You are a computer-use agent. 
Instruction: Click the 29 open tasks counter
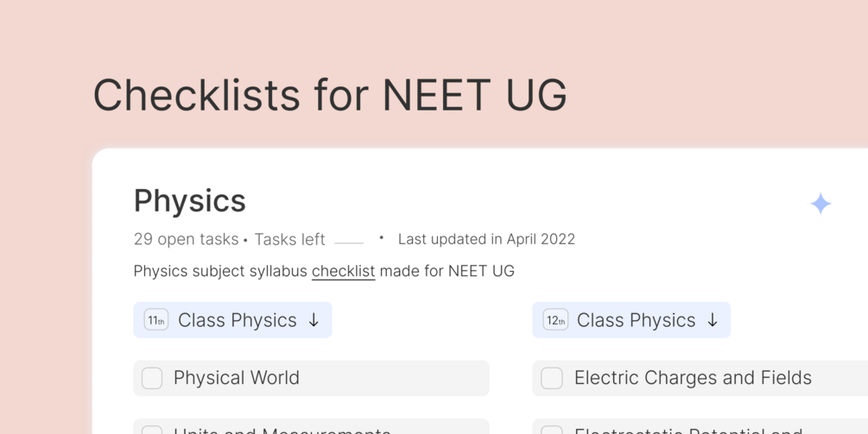pyautogui.click(x=186, y=239)
